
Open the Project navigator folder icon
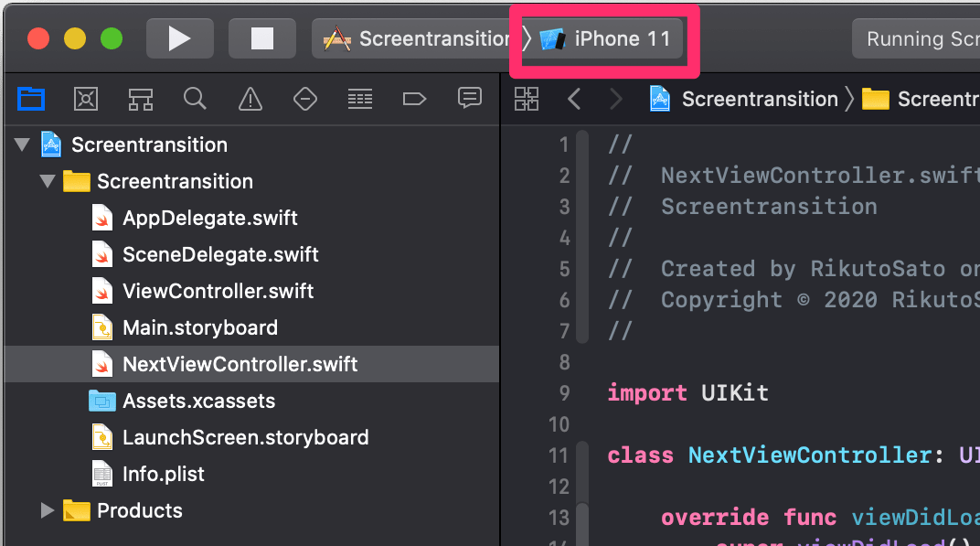coord(30,99)
